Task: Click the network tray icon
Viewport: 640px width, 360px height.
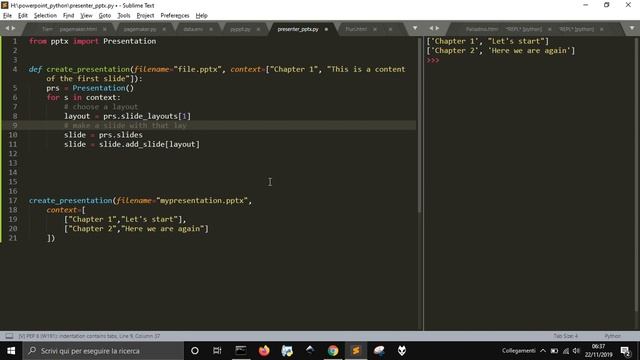Action: [x=566, y=351]
